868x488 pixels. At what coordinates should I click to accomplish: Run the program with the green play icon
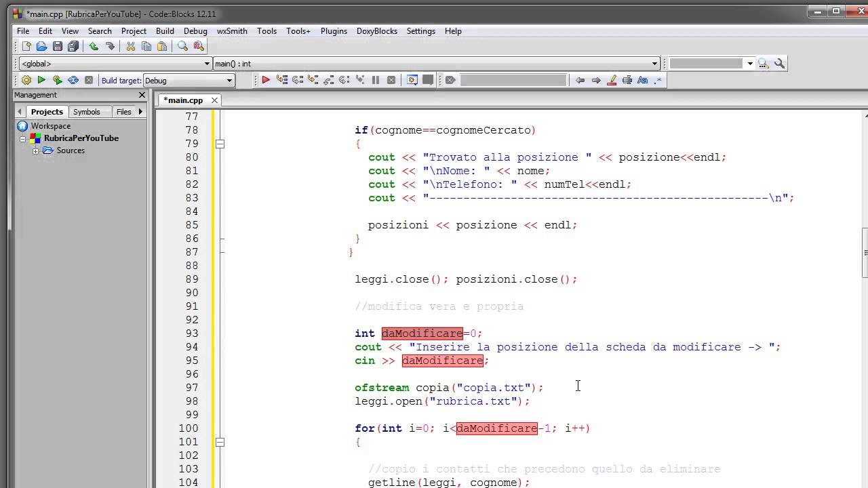[x=41, y=80]
